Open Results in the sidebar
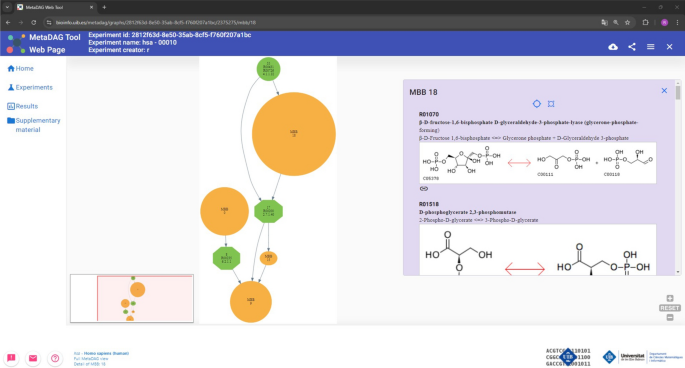 [23, 106]
